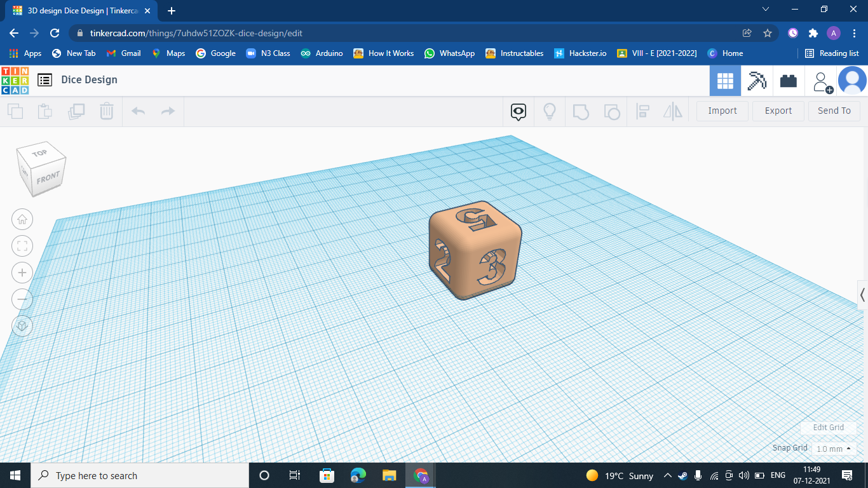Click the Show all lightbulb icon

pos(550,112)
